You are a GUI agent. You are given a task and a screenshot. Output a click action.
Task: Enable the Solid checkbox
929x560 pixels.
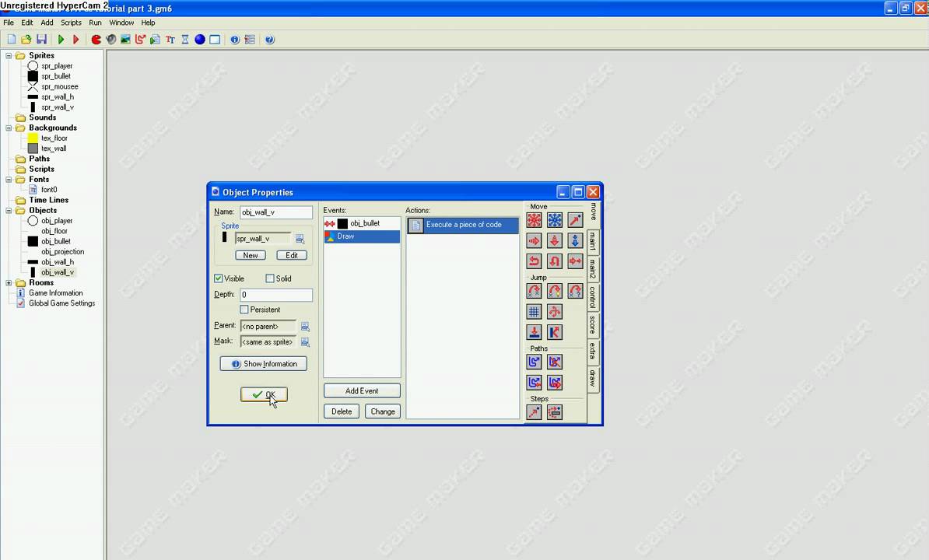(x=270, y=278)
